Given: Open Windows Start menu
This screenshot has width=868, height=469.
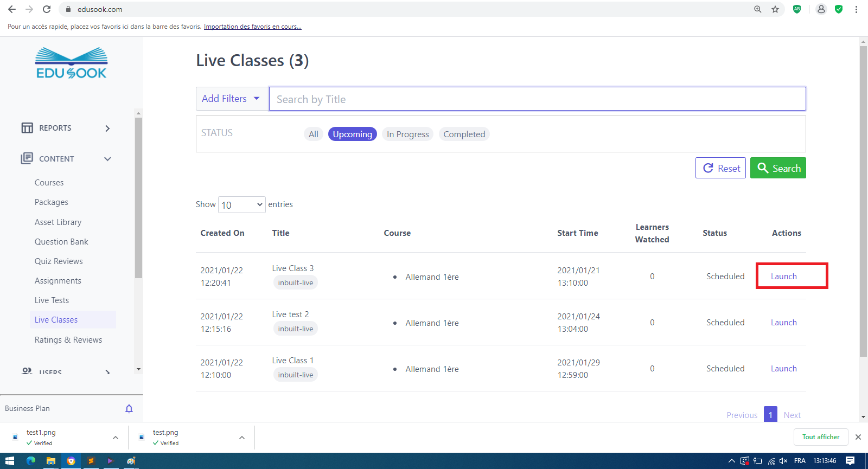Looking at the screenshot, I should pyautogui.click(x=9, y=461).
